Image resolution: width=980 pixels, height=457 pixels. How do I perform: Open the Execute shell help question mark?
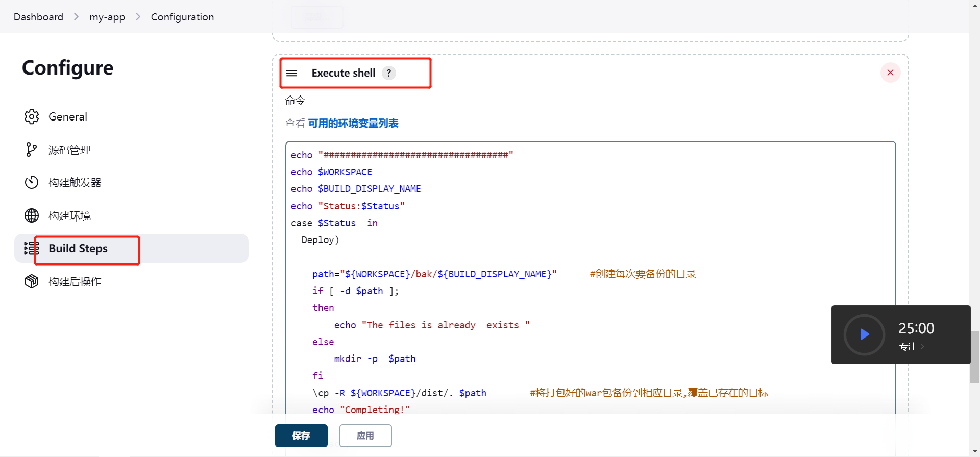(x=389, y=73)
